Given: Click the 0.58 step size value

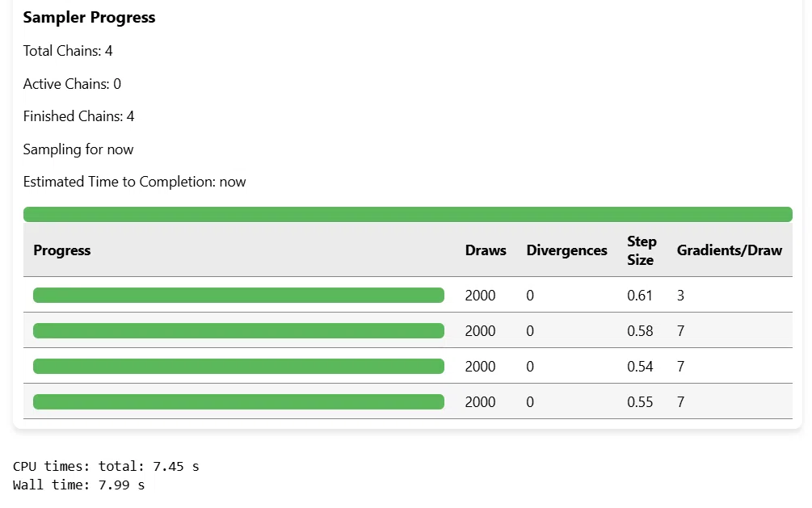Looking at the screenshot, I should [x=640, y=331].
